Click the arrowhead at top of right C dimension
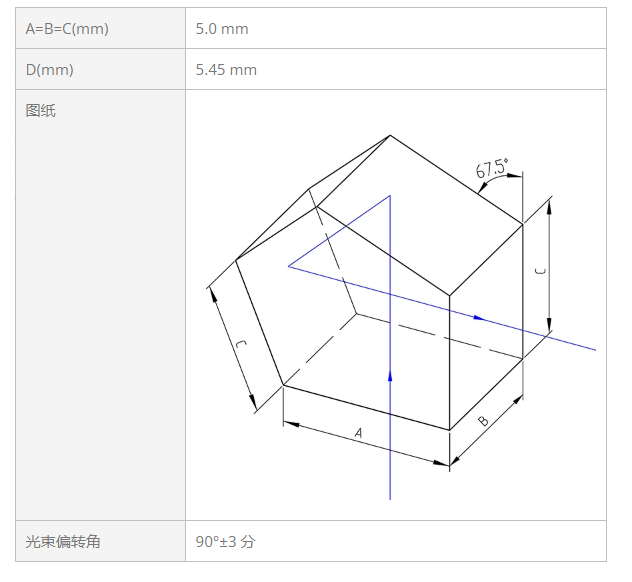This screenshot has width=632, height=582. (549, 207)
